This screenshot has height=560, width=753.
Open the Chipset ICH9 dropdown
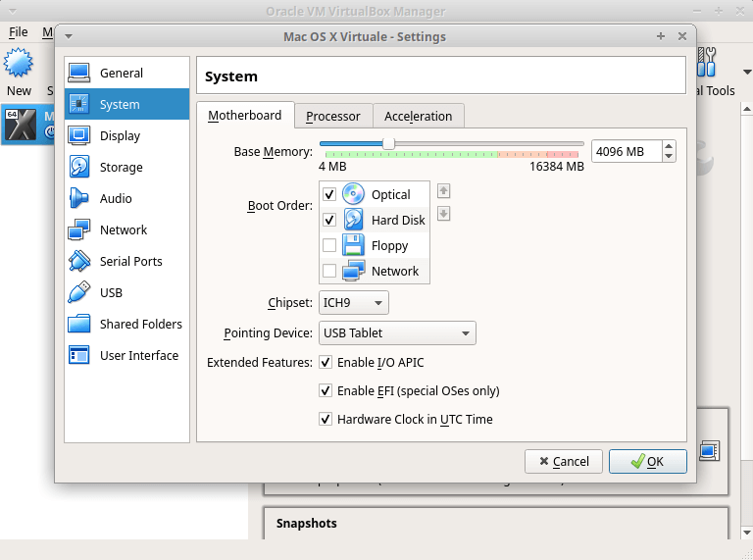click(354, 303)
